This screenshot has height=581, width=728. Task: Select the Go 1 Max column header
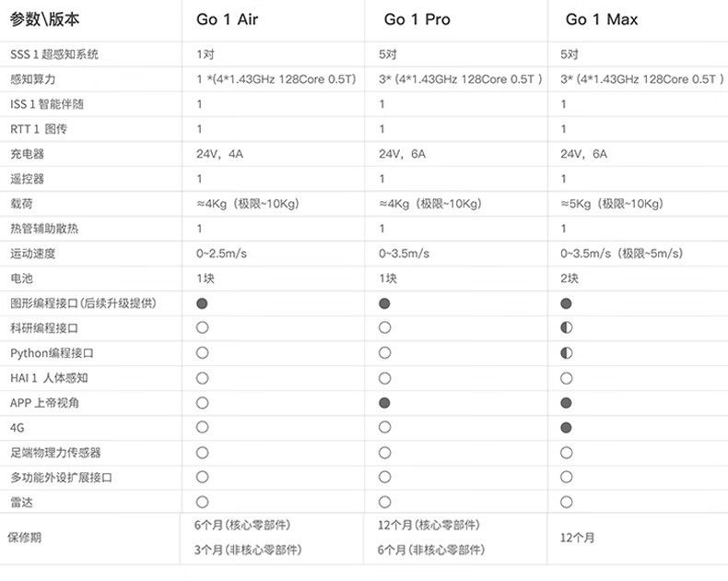point(602,19)
